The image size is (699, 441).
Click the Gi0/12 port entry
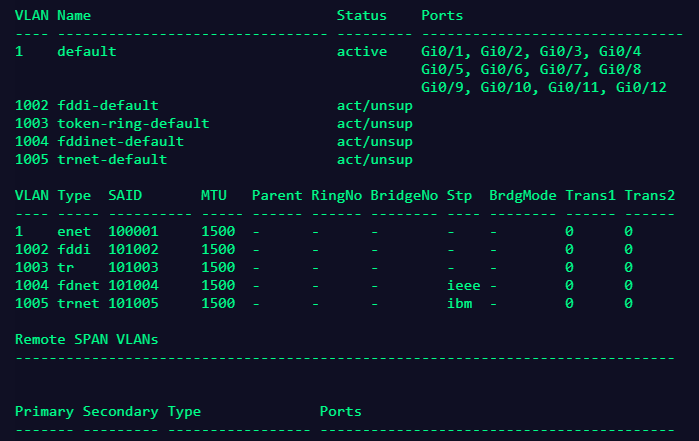pos(641,87)
